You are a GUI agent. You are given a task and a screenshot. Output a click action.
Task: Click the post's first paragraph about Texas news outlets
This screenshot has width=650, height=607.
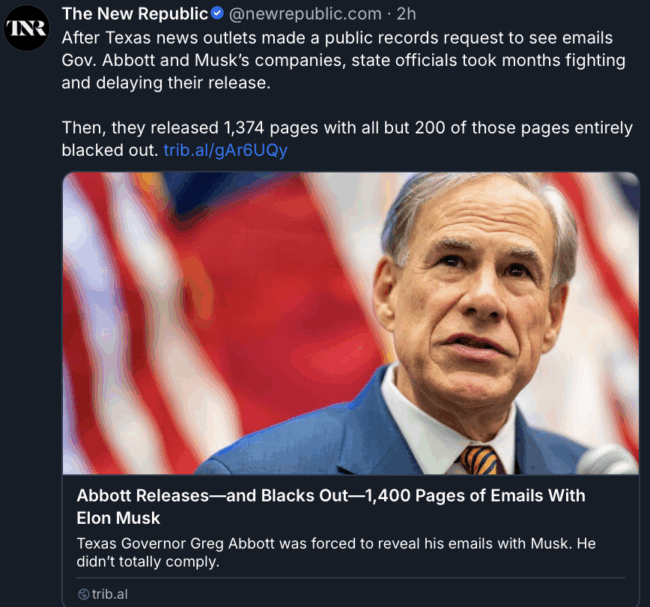342,60
